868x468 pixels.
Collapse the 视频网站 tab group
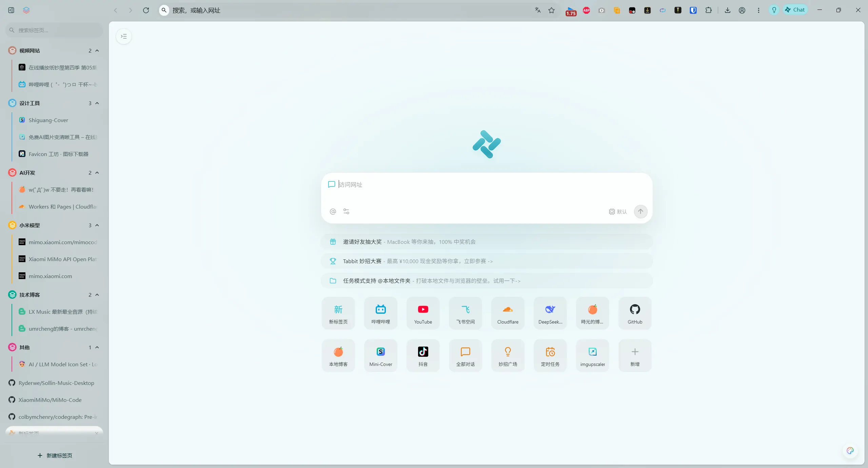point(97,51)
